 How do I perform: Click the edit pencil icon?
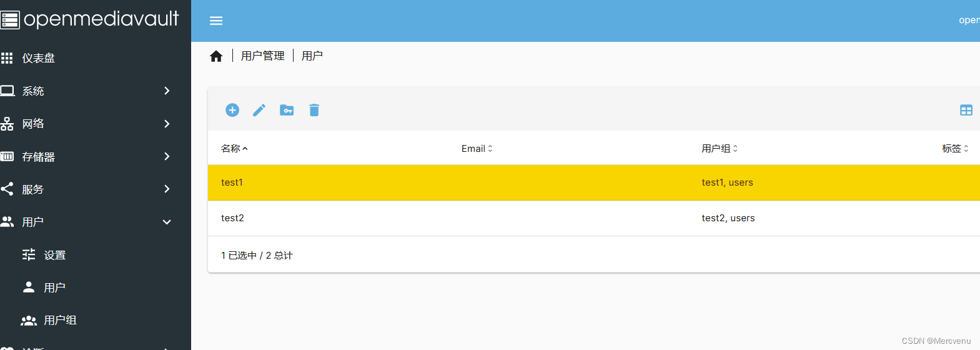[259, 110]
